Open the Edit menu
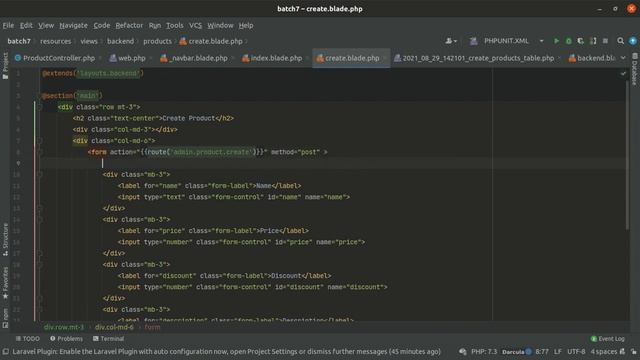This screenshot has height=360, width=640. 26,25
